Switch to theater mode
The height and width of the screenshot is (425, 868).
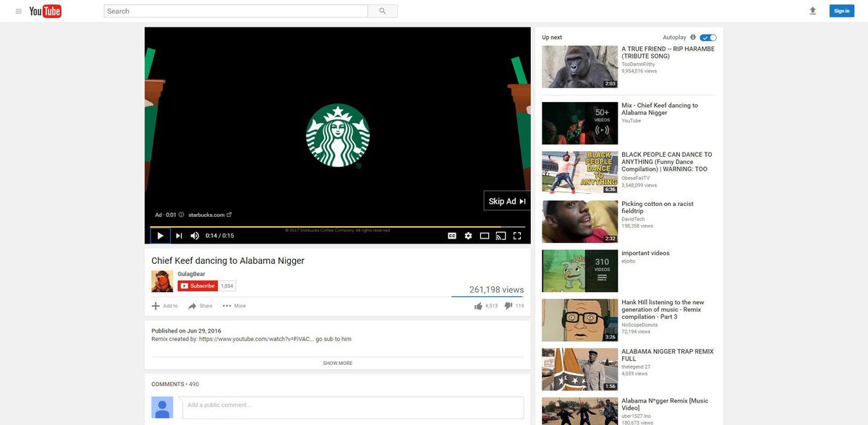(x=485, y=236)
